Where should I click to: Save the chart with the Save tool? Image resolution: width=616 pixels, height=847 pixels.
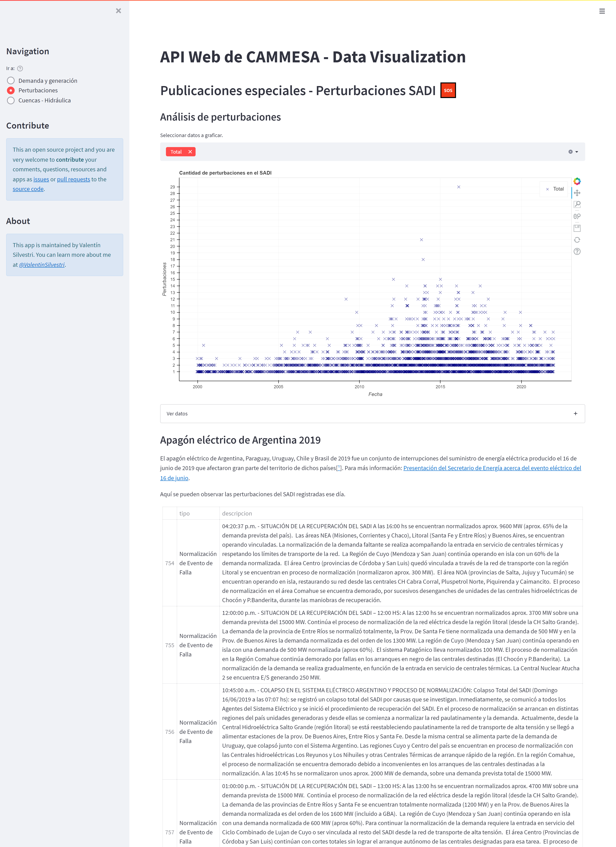[x=577, y=228]
